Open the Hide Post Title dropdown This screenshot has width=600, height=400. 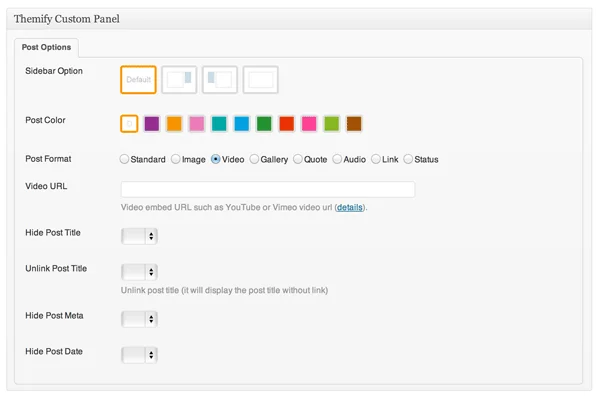[139, 236]
